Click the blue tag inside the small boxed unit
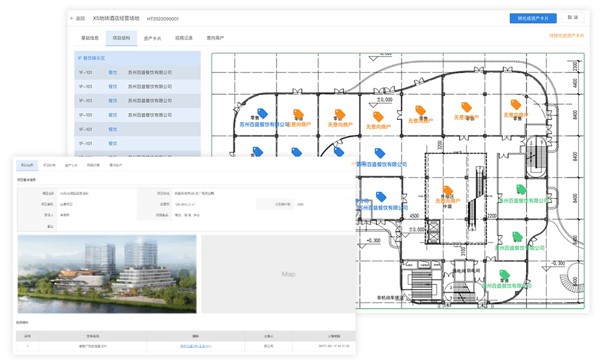Image resolution: width=603 pixels, height=364 pixels. pyautogui.click(x=380, y=197)
